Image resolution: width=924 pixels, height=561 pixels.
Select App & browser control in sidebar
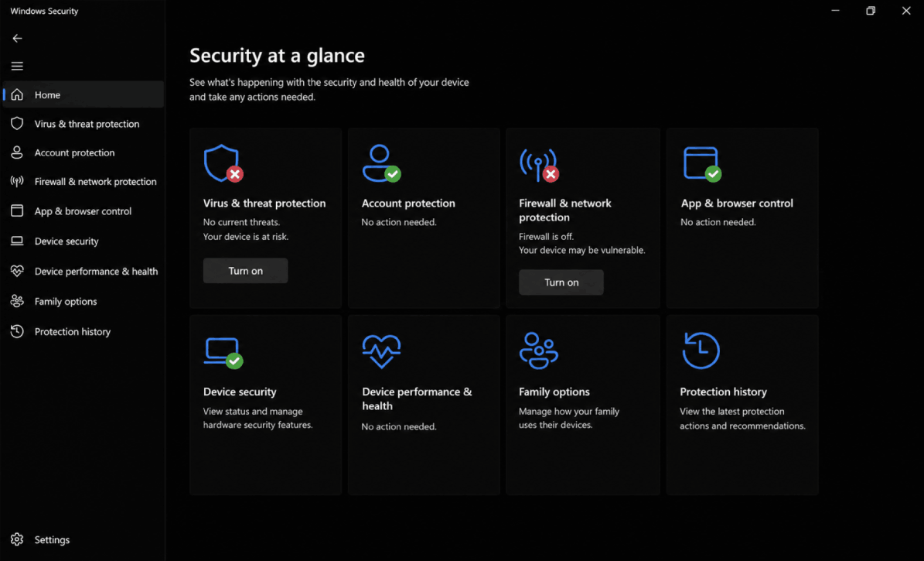coord(83,210)
